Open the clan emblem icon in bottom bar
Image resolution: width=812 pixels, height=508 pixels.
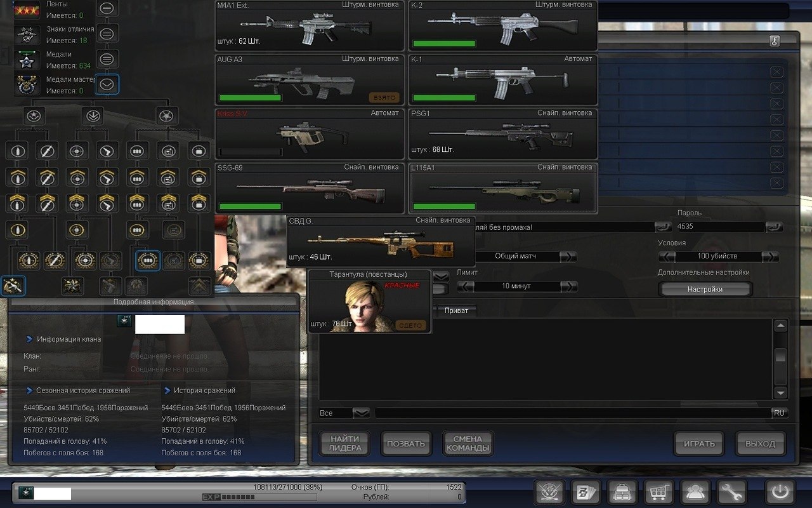click(x=550, y=492)
